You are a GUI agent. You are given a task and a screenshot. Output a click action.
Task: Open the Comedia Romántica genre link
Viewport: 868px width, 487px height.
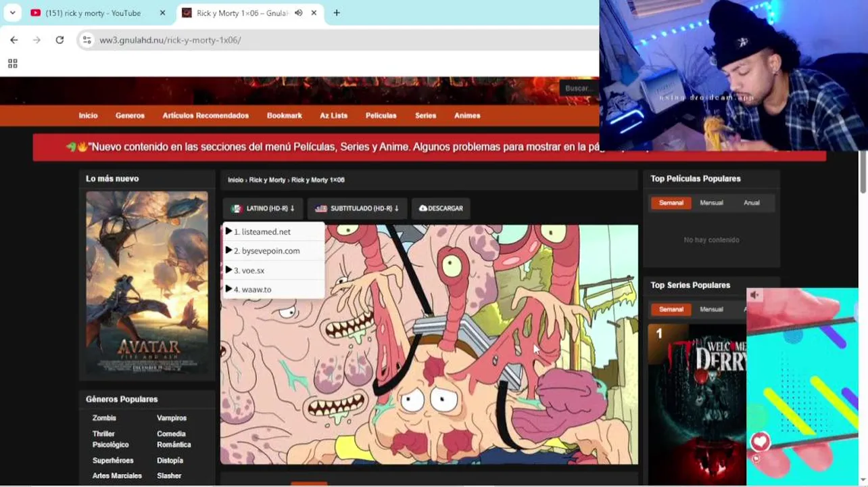click(x=174, y=439)
